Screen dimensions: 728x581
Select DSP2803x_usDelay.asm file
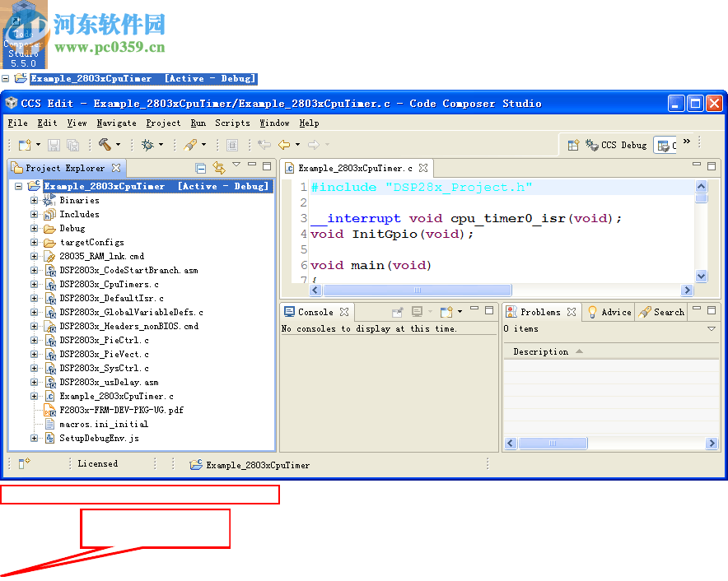pyautogui.click(x=109, y=383)
